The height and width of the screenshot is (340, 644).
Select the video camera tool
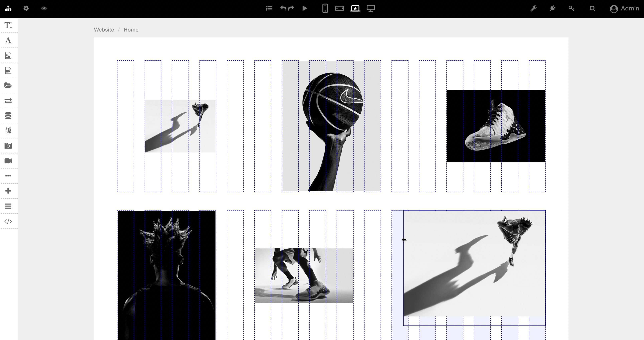coord(8,161)
